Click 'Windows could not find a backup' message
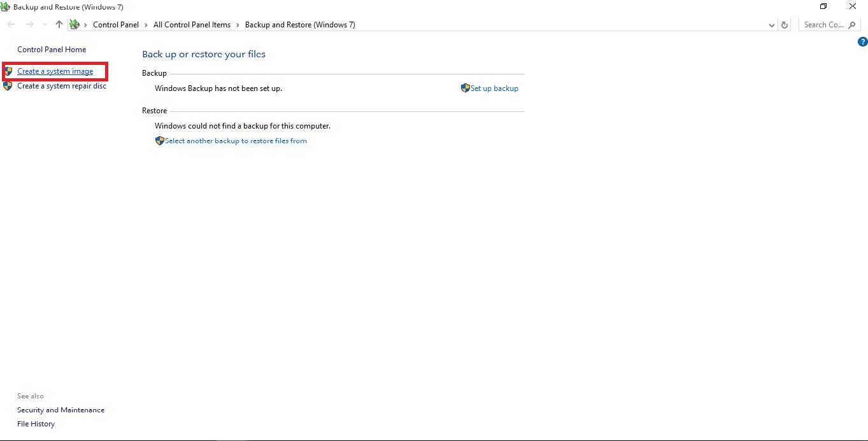The height and width of the screenshot is (441, 868). [243, 126]
